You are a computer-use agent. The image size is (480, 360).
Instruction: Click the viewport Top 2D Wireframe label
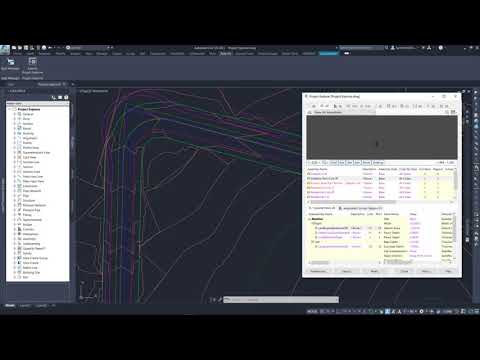(94, 91)
